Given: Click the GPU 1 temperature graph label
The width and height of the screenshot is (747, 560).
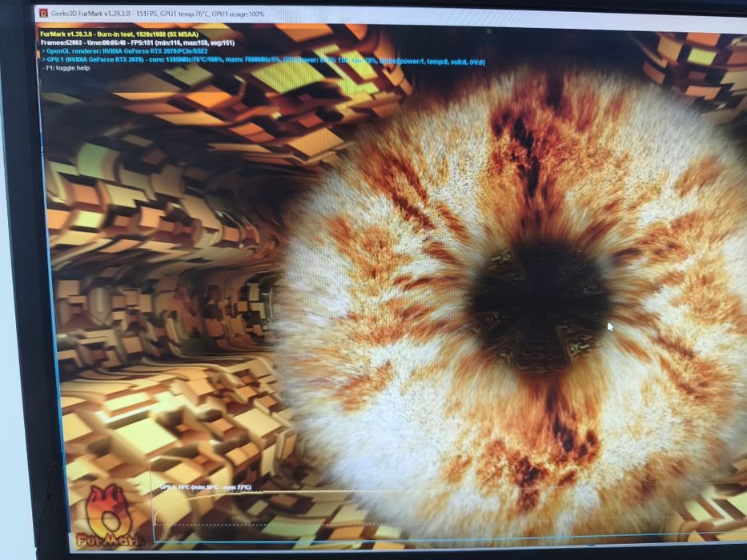Looking at the screenshot, I should coord(205,487).
